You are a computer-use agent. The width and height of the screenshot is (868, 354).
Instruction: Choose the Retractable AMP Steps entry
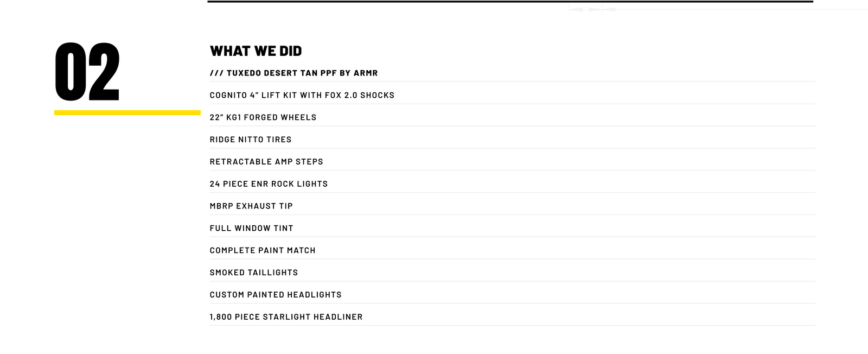point(266,162)
